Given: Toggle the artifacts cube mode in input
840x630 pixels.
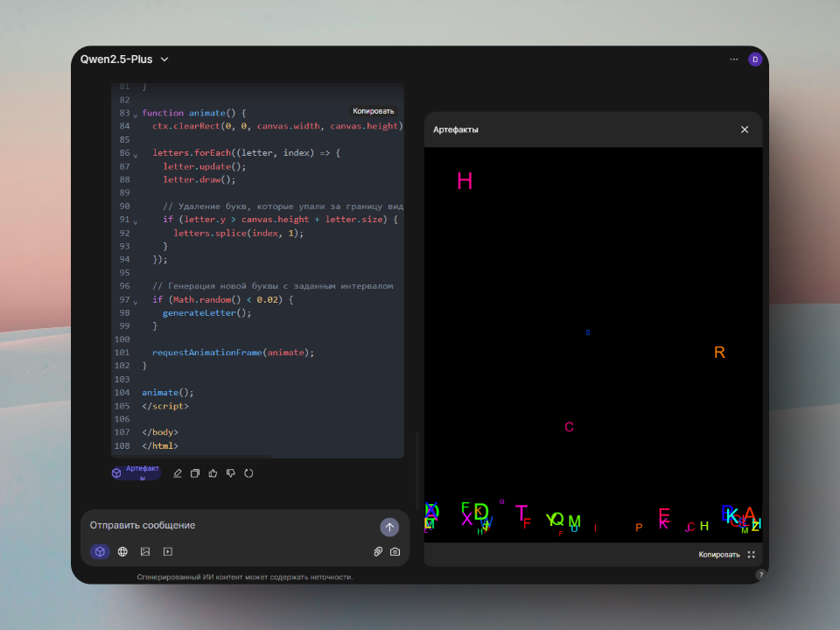Looking at the screenshot, I should 100,551.
